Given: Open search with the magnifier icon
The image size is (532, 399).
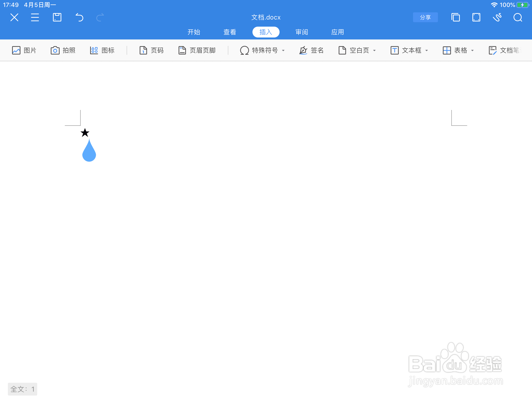Looking at the screenshot, I should pyautogui.click(x=517, y=17).
